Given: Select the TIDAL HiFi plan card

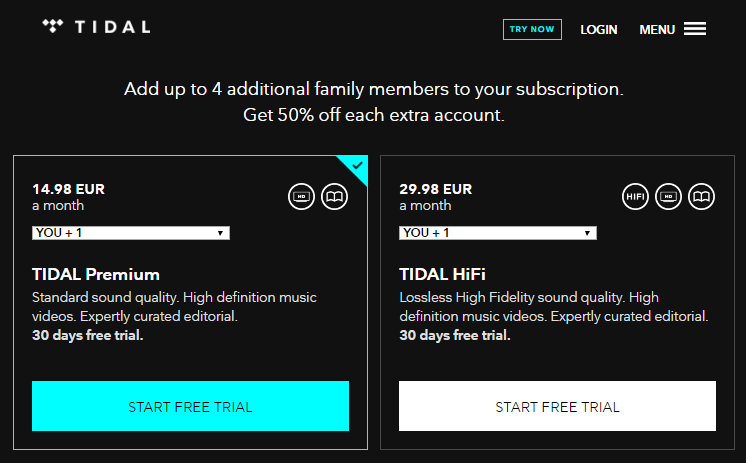Looking at the screenshot, I should pos(557,302).
